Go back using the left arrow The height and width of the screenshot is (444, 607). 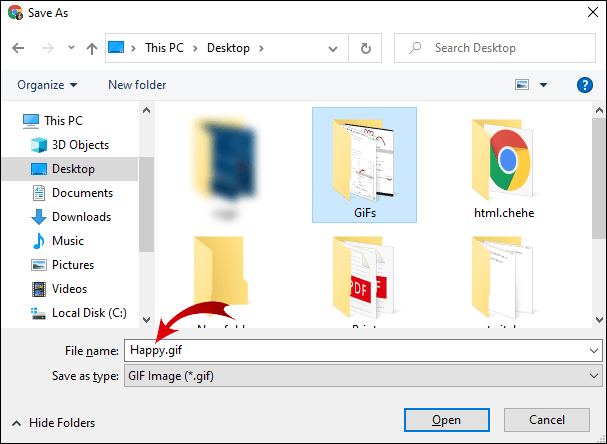18,48
